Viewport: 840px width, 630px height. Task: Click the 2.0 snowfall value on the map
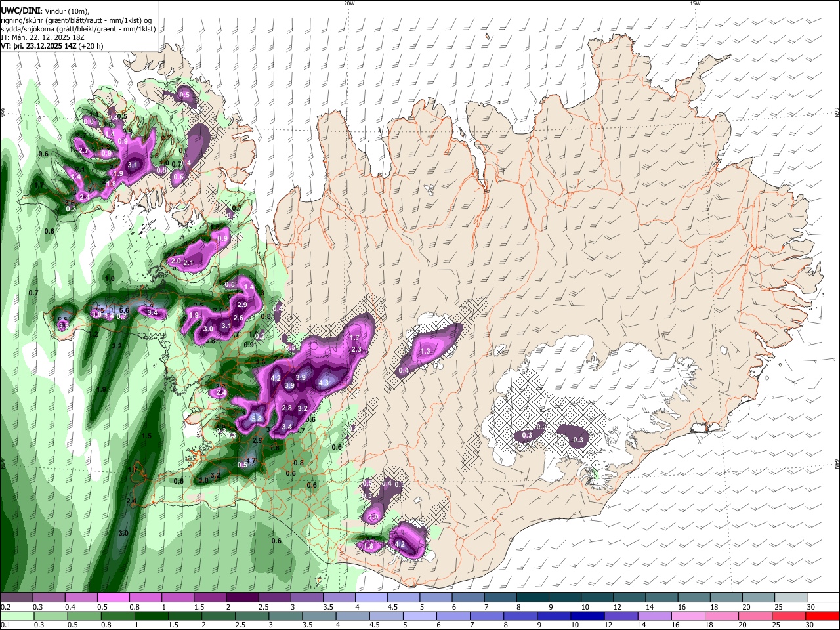tap(175, 261)
